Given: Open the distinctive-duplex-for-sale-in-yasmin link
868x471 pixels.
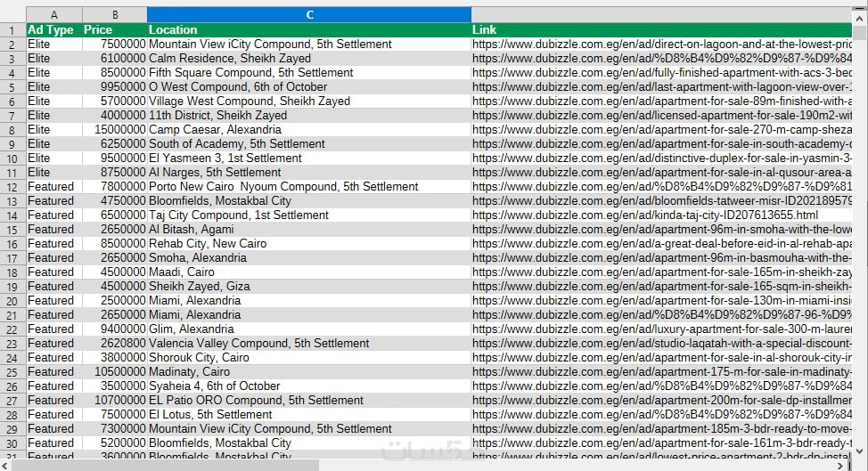Looking at the screenshot, I should click(661, 158).
